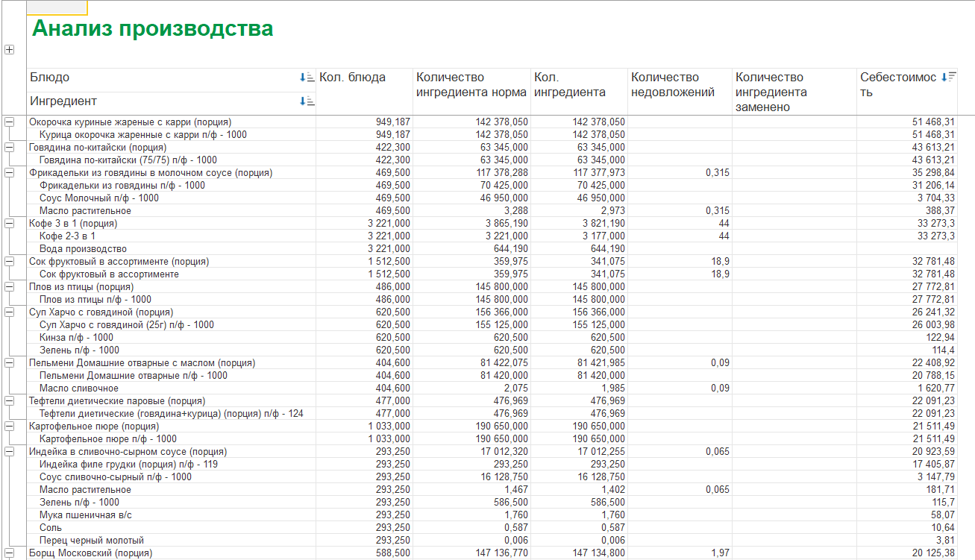Collapse the Борщ Московский (порция) group
Viewport: 975px width, 560px height.
tap(10, 553)
